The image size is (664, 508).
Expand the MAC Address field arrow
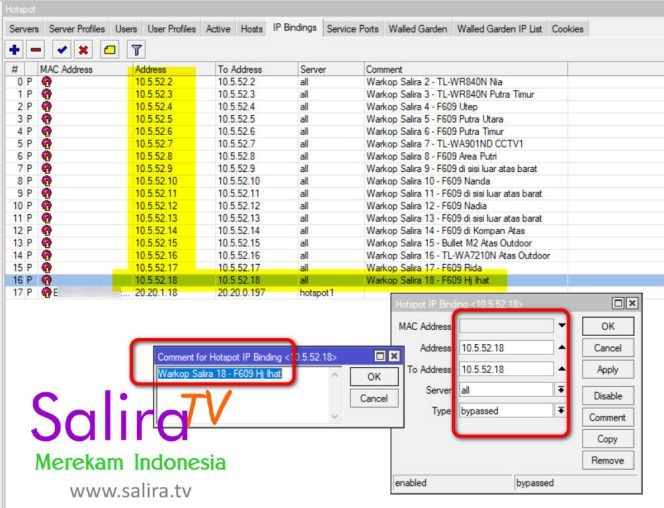coord(564,326)
